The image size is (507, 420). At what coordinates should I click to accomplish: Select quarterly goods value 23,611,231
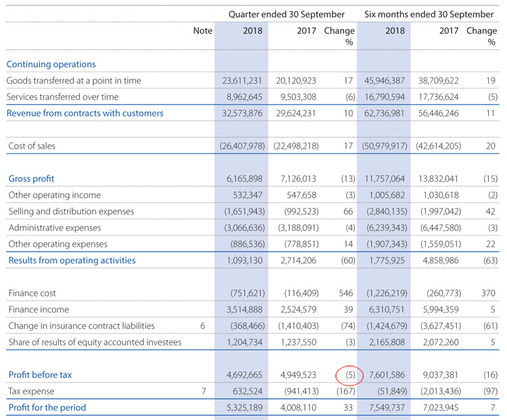tap(242, 80)
